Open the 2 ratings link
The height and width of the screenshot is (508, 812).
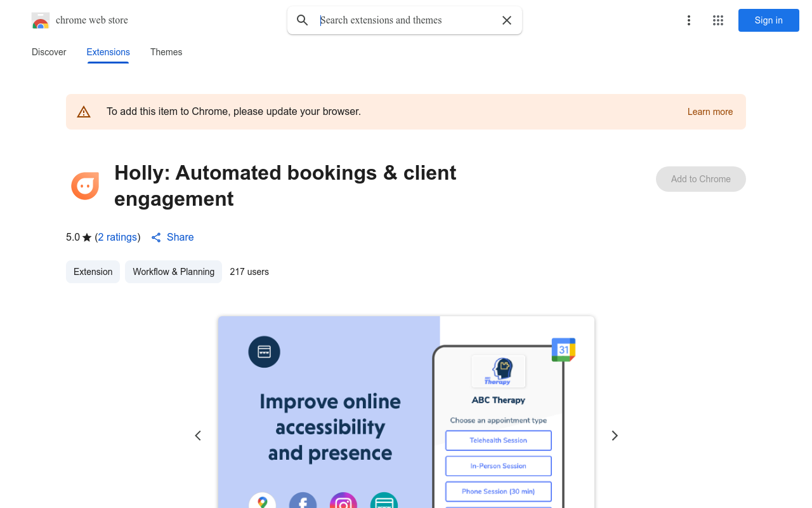coord(118,237)
